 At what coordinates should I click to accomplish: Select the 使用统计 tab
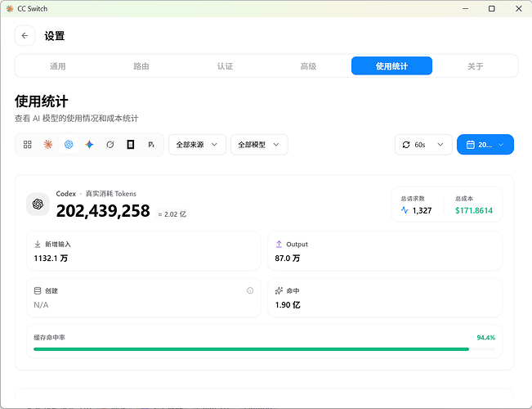point(391,66)
